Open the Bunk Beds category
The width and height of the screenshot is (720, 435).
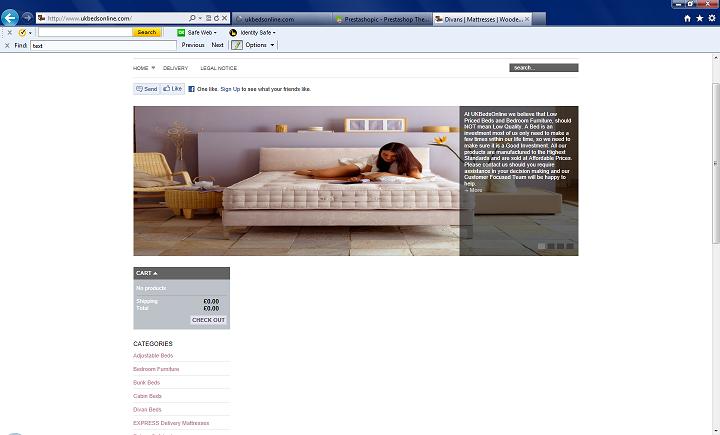click(x=146, y=382)
